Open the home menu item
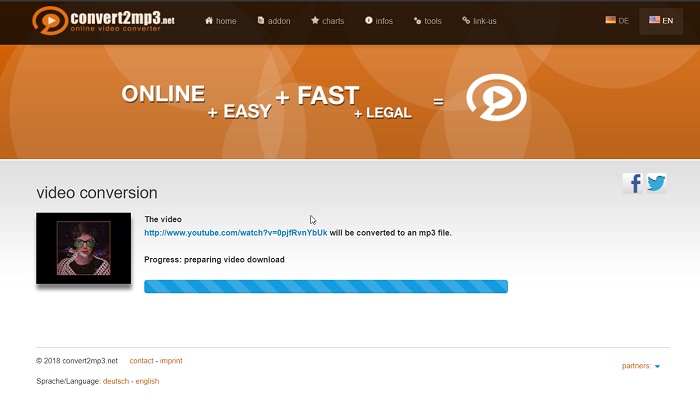The width and height of the screenshot is (700, 412). pos(221,21)
